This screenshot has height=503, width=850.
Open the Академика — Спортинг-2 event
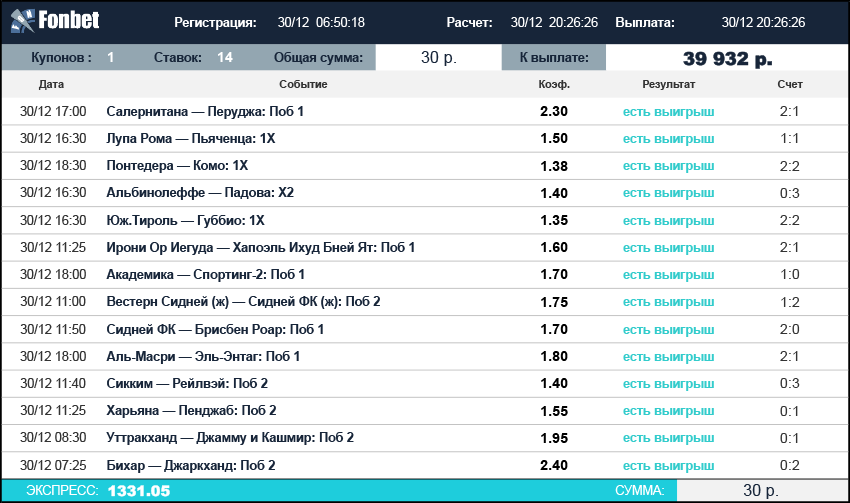[205, 274]
